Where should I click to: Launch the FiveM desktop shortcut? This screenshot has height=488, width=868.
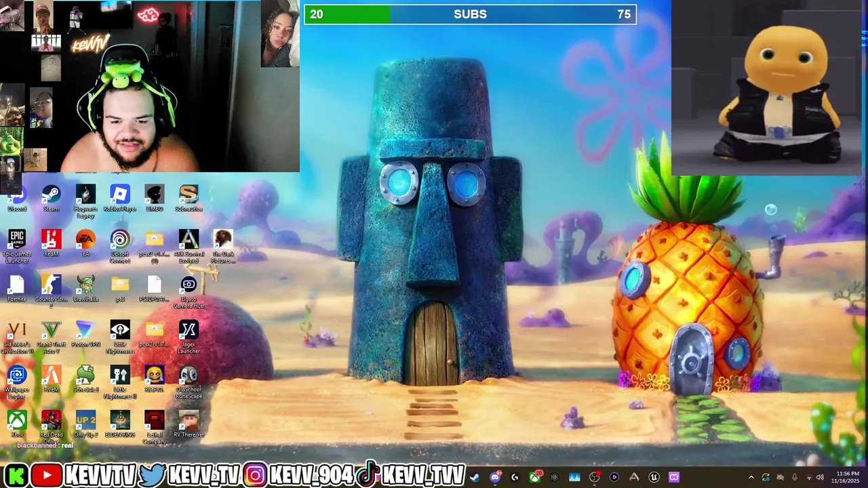(52, 380)
